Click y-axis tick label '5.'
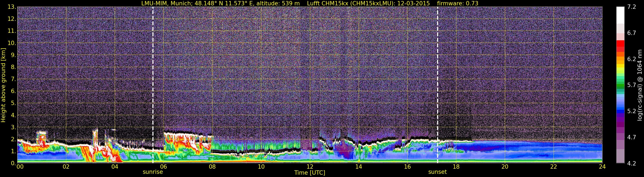The height and width of the screenshot is (177, 644). tap(13, 103)
